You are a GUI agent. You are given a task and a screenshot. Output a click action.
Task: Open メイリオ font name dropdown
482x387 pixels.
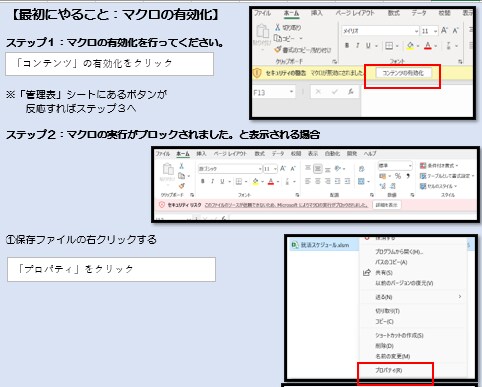pyautogui.click(x=416, y=31)
